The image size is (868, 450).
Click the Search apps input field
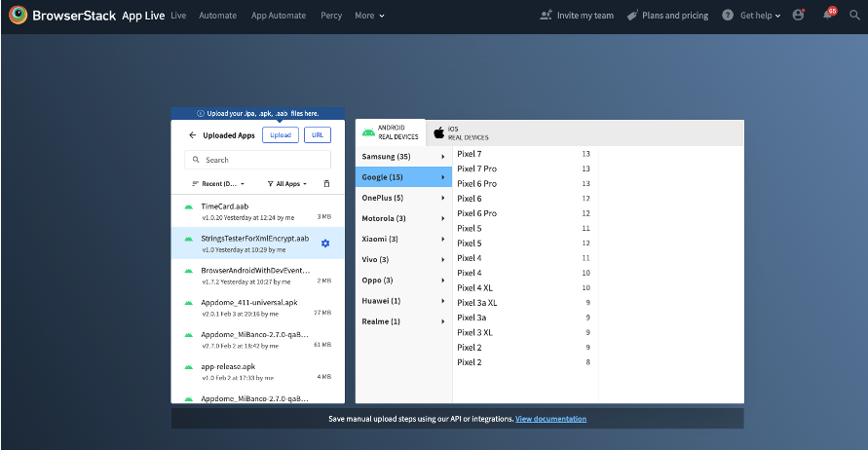click(x=257, y=160)
